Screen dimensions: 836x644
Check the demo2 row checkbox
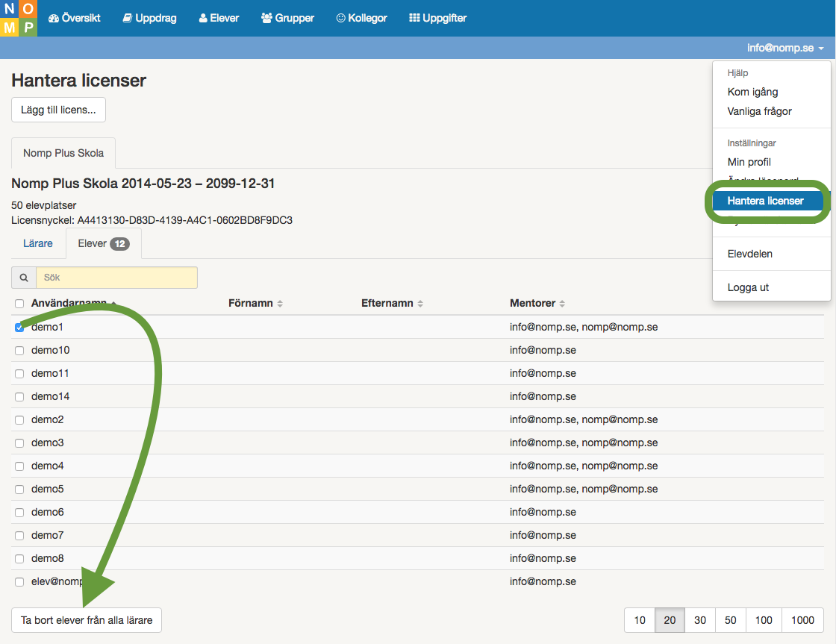pos(19,420)
